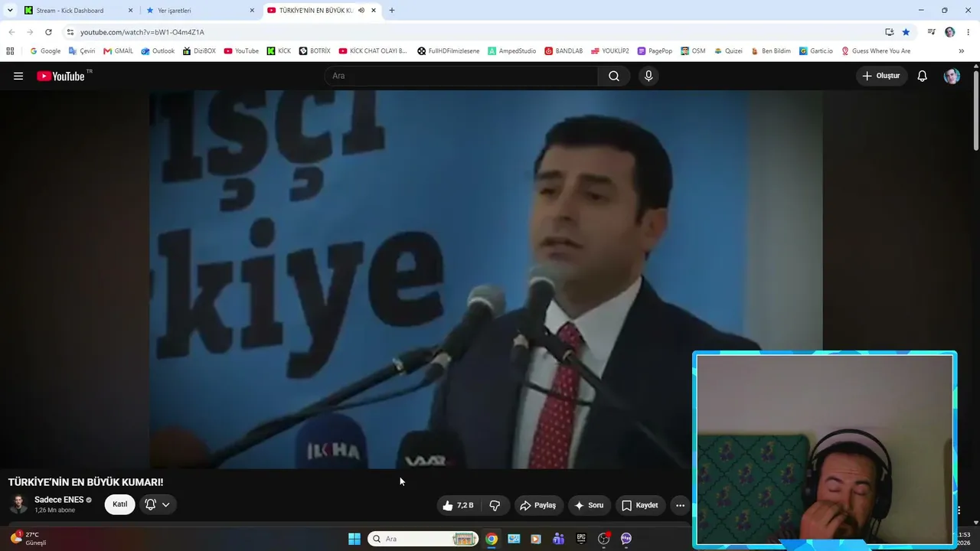This screenshot has height=551, width=980.
Task: Open more actions three-dot menu under video
Action: [680, 505]
